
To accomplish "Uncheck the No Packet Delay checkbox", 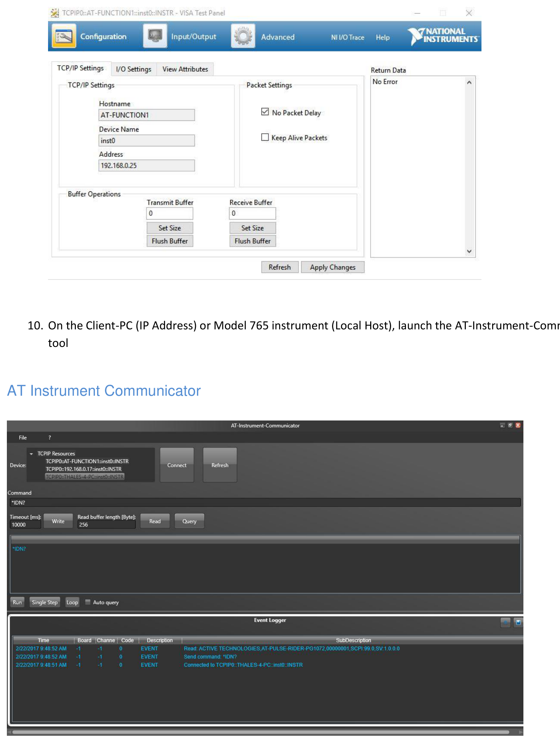I will point(265,112).
